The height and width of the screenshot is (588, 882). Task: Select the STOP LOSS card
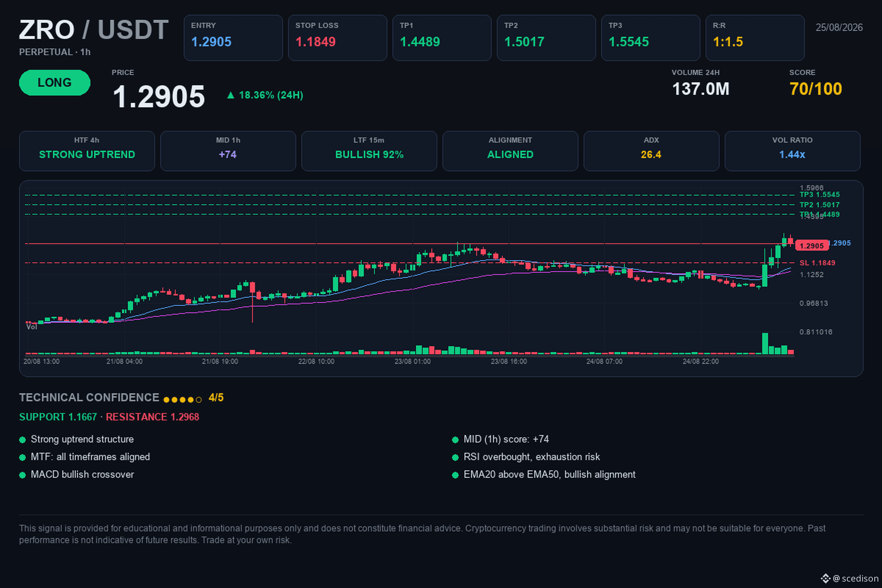[337, 38]
